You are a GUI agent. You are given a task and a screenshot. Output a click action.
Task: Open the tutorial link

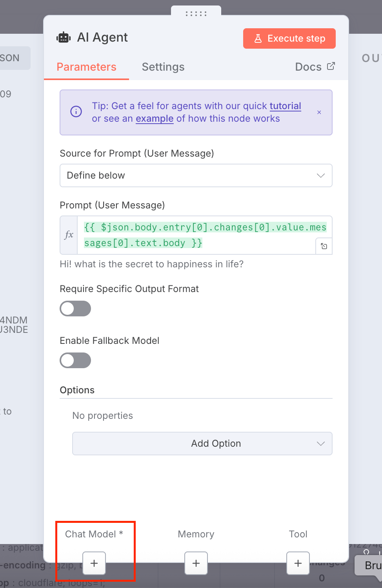[286, 106]
